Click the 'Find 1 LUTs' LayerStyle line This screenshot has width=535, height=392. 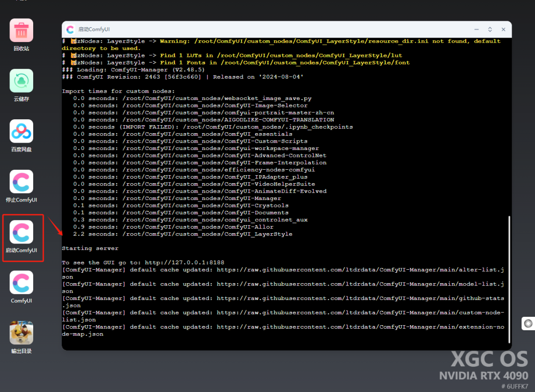pos(232,55)
